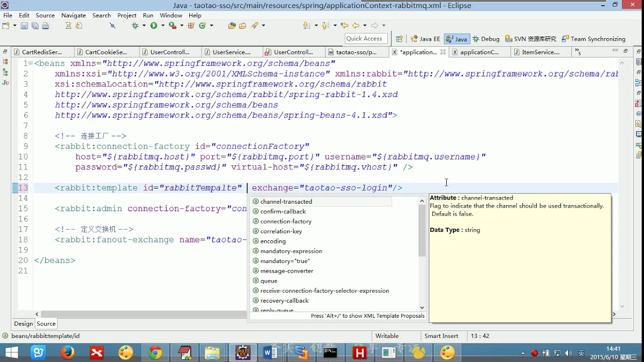
Task: Collapse the beans element fold marker
Action: (x=30, y=63)
